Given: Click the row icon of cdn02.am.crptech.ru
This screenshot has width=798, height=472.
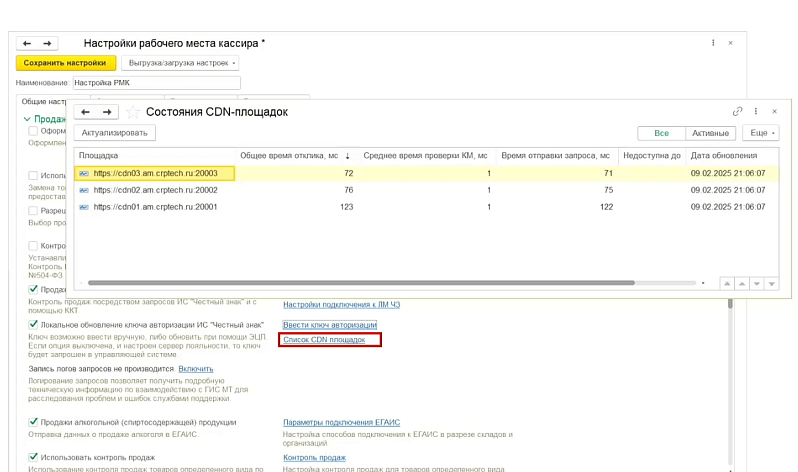Looking at the screenshot, I should click(x=84, y=190).
